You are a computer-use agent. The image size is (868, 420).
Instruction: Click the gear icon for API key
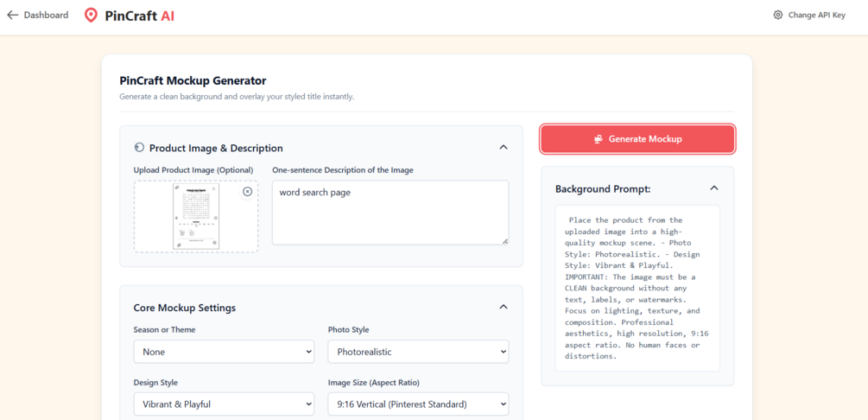778,15
